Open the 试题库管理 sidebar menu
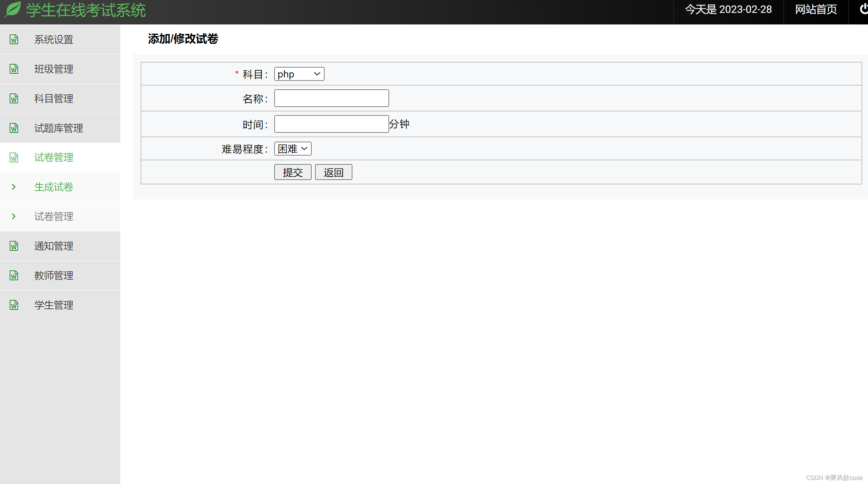868x484 pixels. click(58, 128)
